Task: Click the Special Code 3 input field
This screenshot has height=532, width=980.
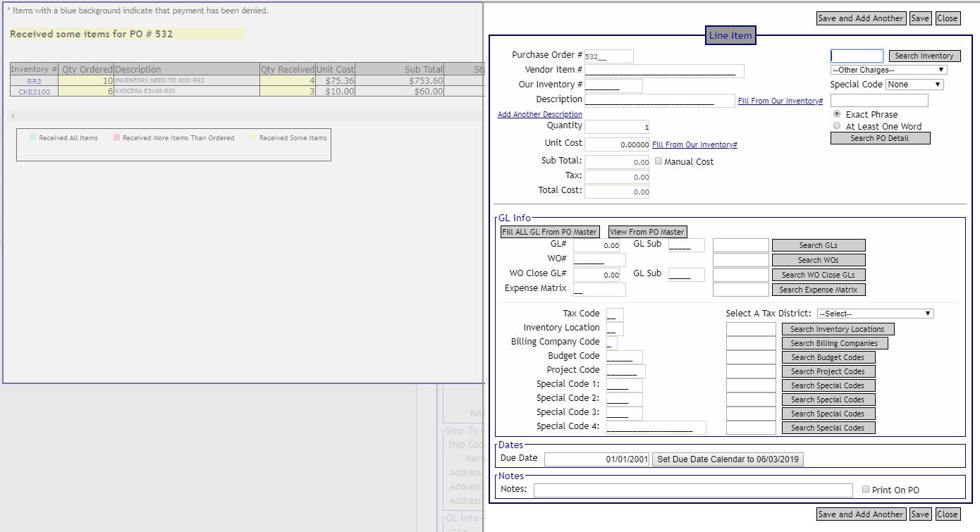Action: pos(625,414)
